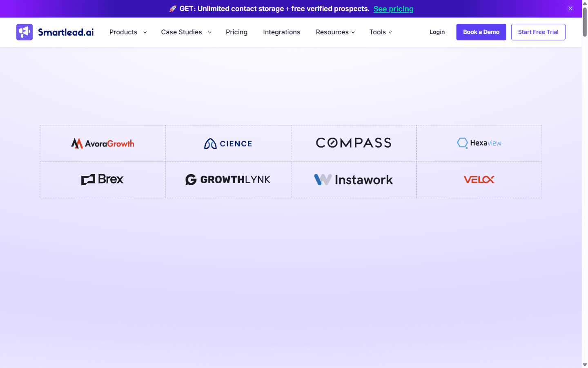Click the Smartlead.ai wordmark text
Image resolution: width=588 pixels, height=368 pixels.
click(x=66, y=32)
